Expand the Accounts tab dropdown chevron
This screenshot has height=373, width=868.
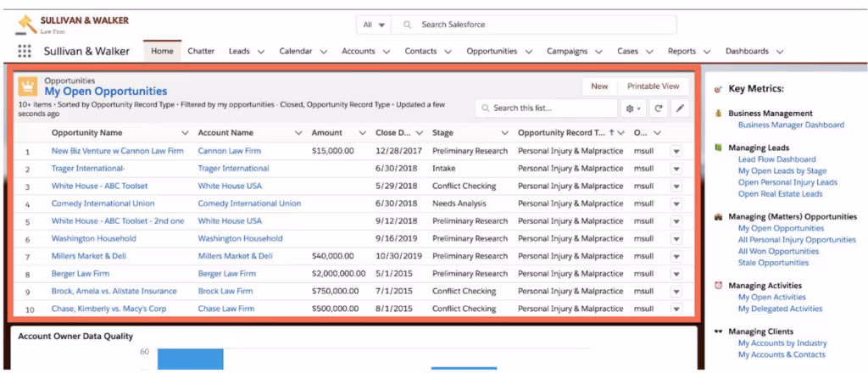[387, 52]
